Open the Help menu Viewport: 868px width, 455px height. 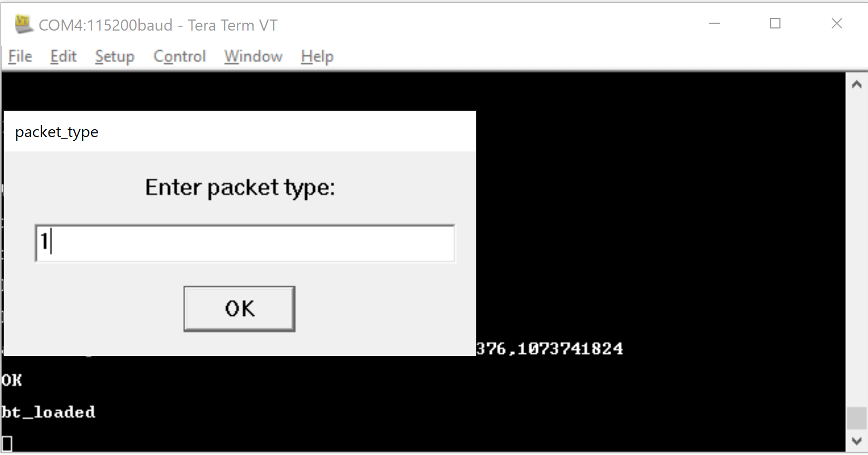(316, 56)
